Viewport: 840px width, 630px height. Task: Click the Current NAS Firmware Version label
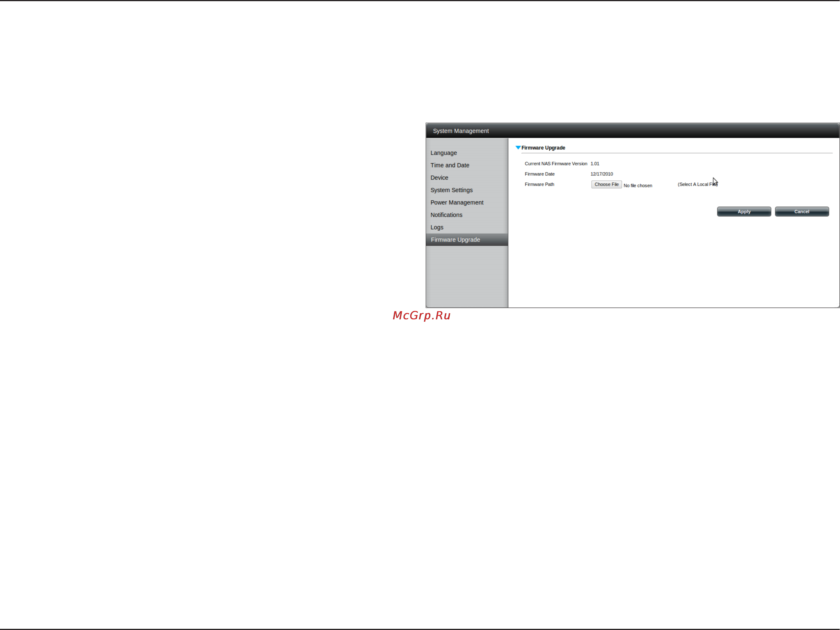tap(555, 163)
